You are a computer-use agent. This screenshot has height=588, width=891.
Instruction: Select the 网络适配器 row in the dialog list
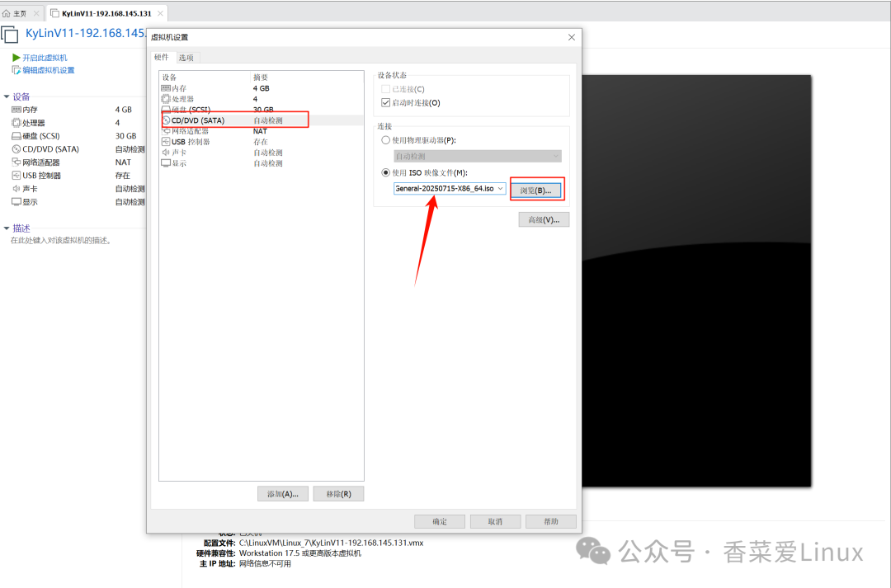[x=262, y=131]
